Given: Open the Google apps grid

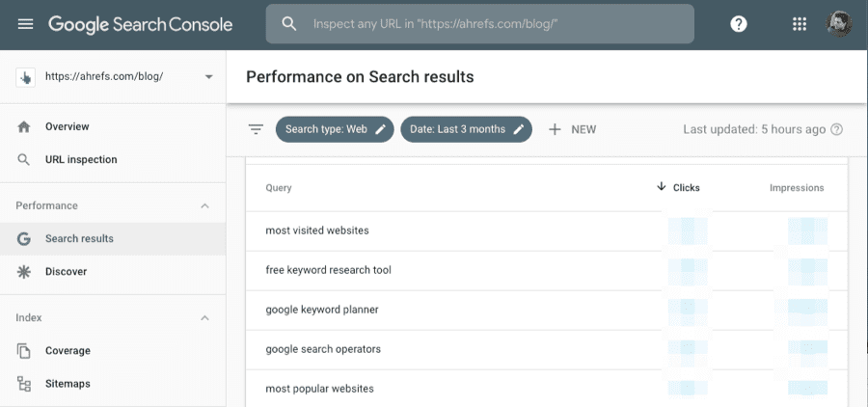Looking at the screenshot, I should click(x=799, y=24).
